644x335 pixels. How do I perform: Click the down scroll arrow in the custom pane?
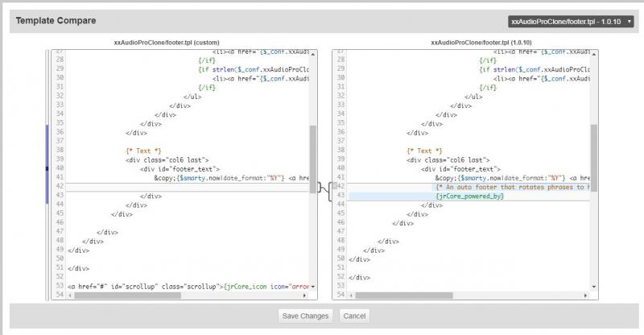point(313,287)
